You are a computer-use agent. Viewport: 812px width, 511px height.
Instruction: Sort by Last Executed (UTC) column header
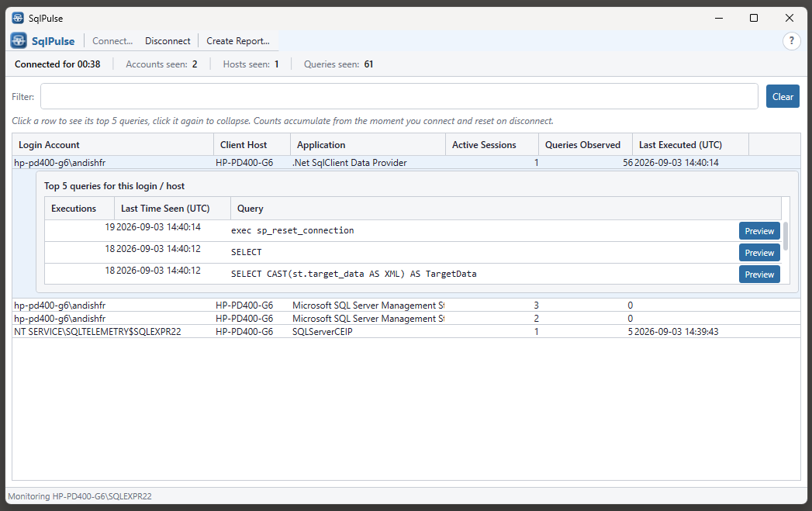coord(690,145)
